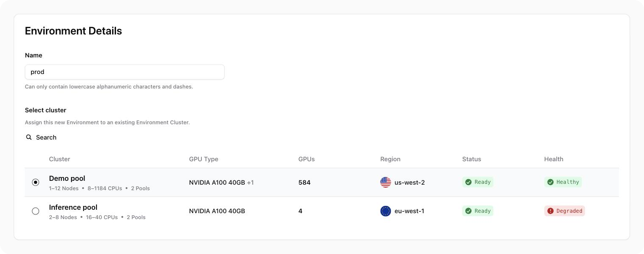Click the Ready badge for Demo pool
Viewport: 644px width, 254px height.
tap(478, 182)
